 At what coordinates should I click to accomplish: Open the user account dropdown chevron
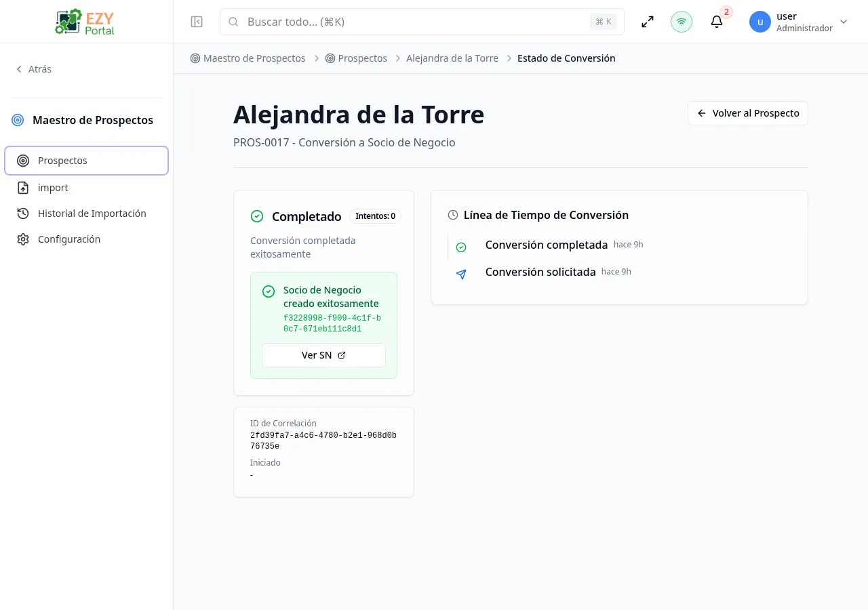tap(844, 22)
